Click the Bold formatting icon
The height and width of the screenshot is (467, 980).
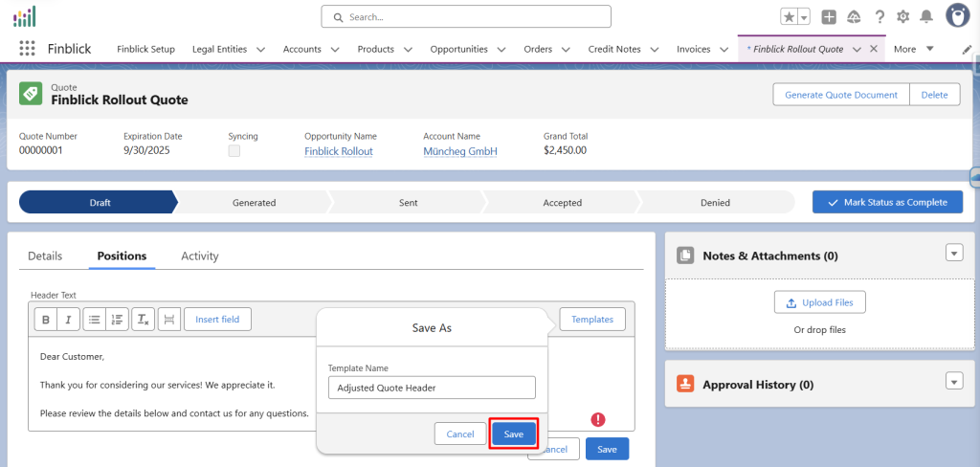point(45,320)
